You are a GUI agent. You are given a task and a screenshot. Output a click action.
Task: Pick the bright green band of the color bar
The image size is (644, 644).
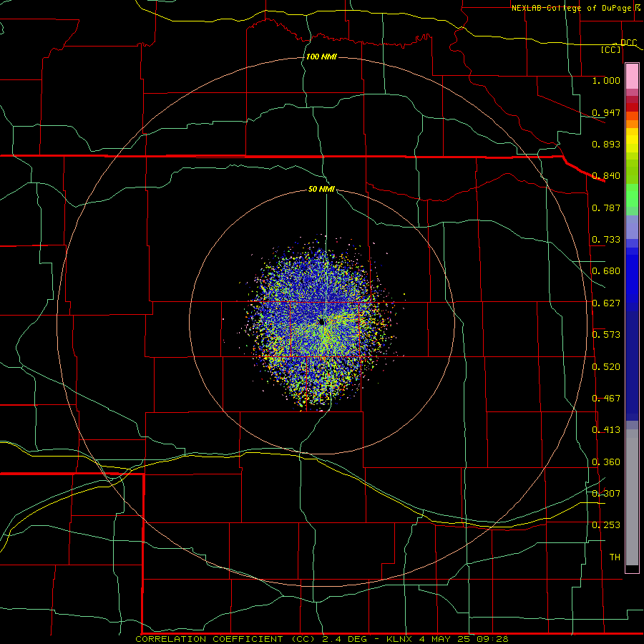(x=632, y=196)
